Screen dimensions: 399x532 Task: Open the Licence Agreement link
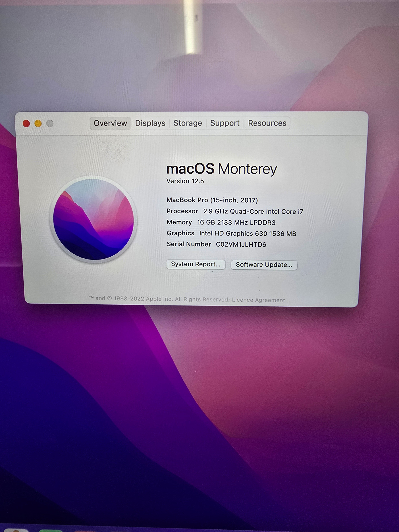coord(258,300)
